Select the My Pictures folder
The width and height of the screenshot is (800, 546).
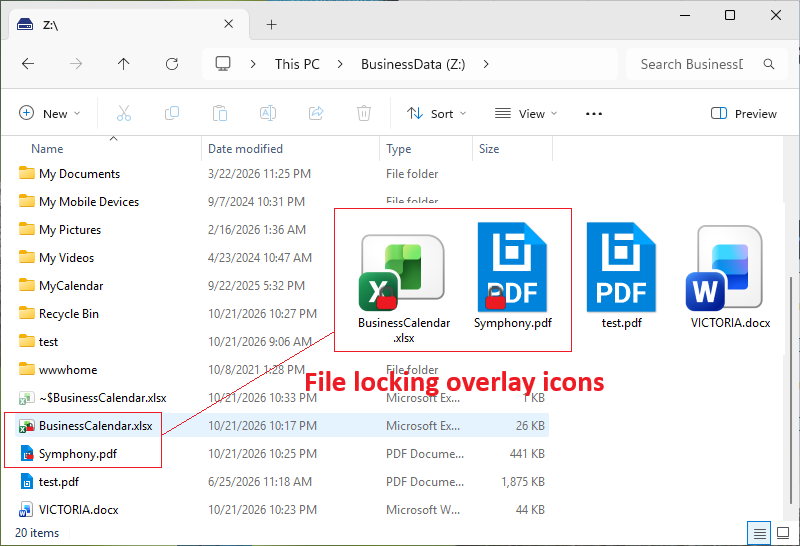(70, 230)
